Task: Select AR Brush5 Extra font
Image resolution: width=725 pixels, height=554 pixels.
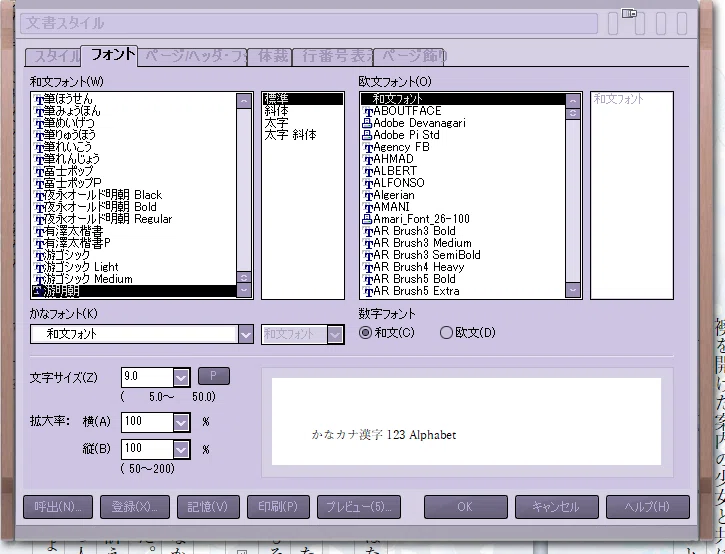Action: [463, 291]
